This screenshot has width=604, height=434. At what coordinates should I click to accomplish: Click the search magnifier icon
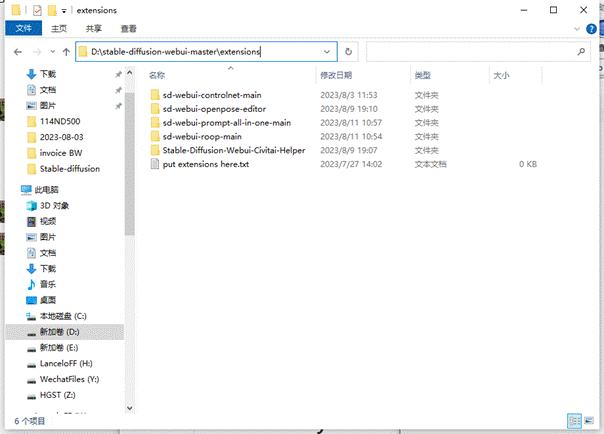[x=581, y=52]
